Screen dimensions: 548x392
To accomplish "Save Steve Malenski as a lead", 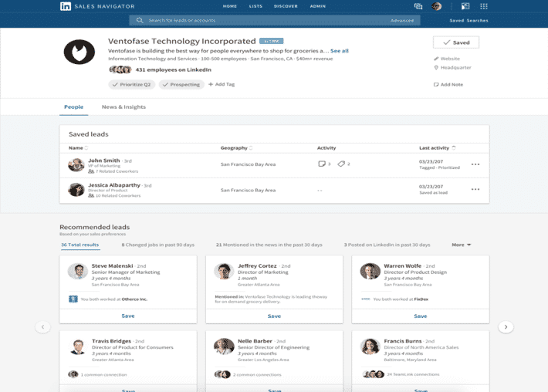I will pos(128,316).
